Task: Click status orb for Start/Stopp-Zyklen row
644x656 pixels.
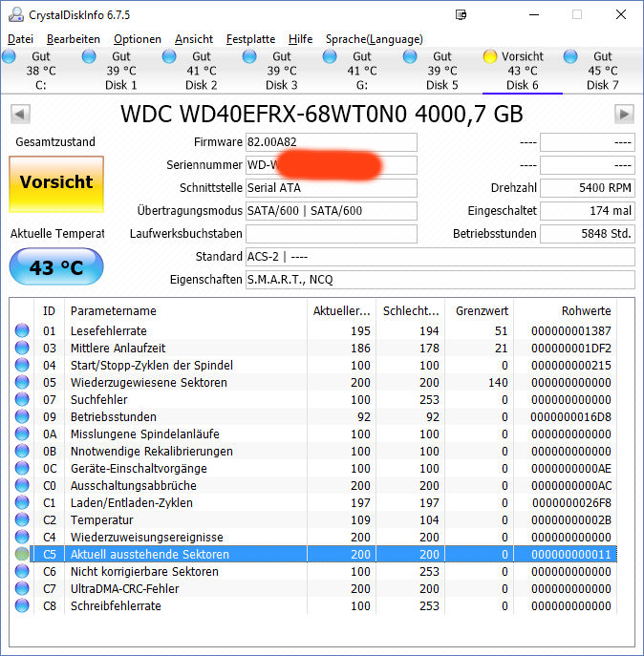Action: [22, 365]
